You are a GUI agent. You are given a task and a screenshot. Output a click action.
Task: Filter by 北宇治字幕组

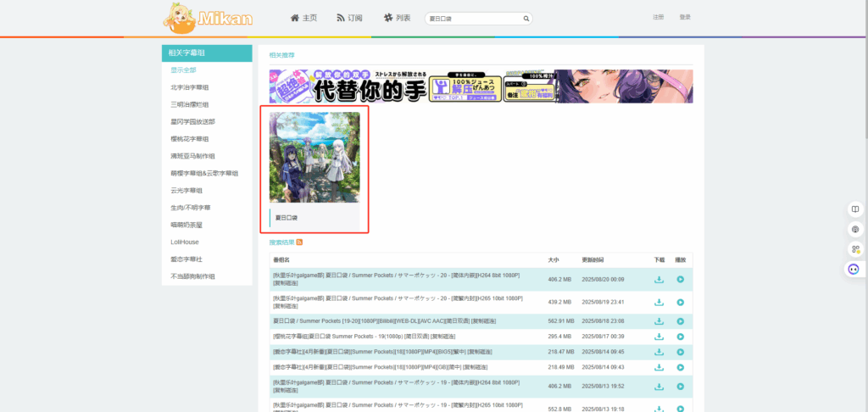[190, 87]
